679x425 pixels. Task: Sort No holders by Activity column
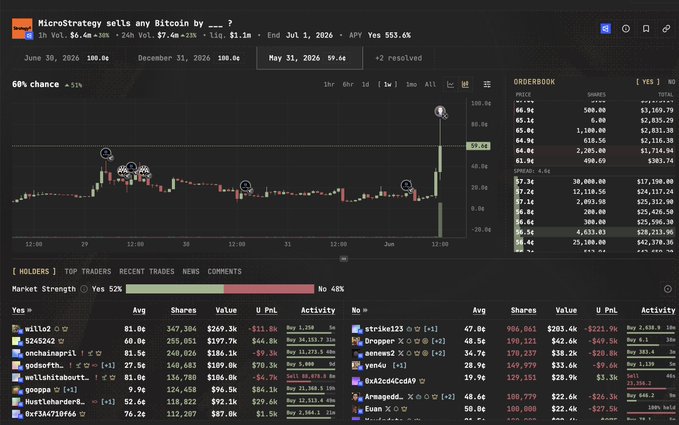[658, 310]
